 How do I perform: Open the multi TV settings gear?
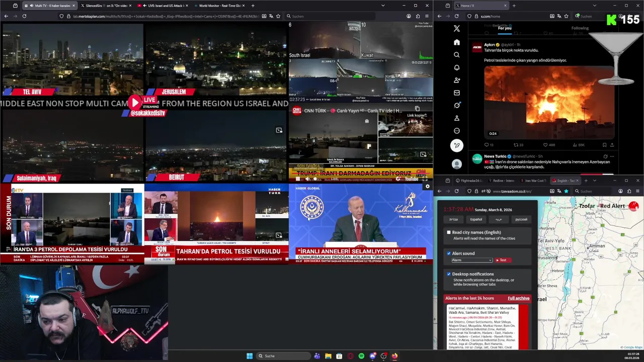[x=428, y=187]
